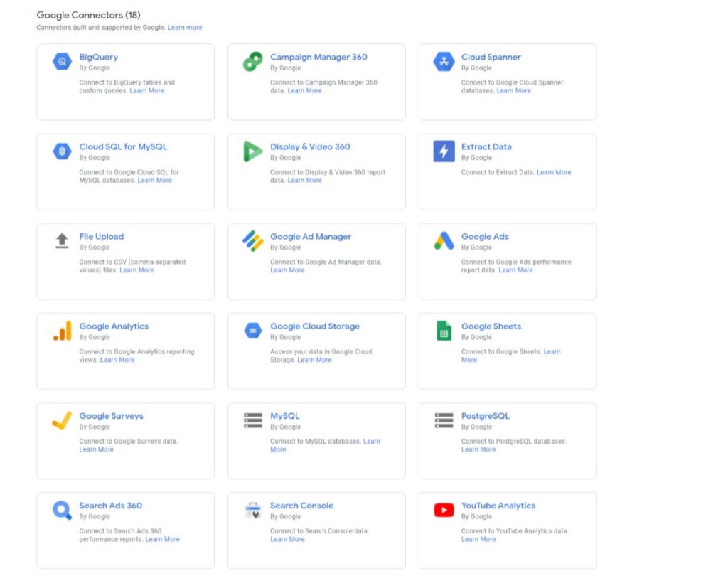Click 'By Google' text in the BigQuery card
Screen dimensions: 728x576
95,68
